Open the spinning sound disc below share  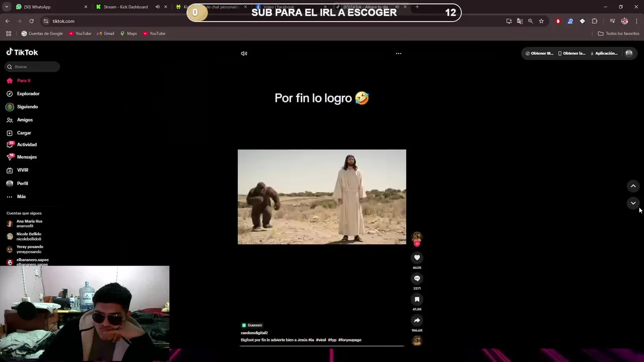pos(417,340)
